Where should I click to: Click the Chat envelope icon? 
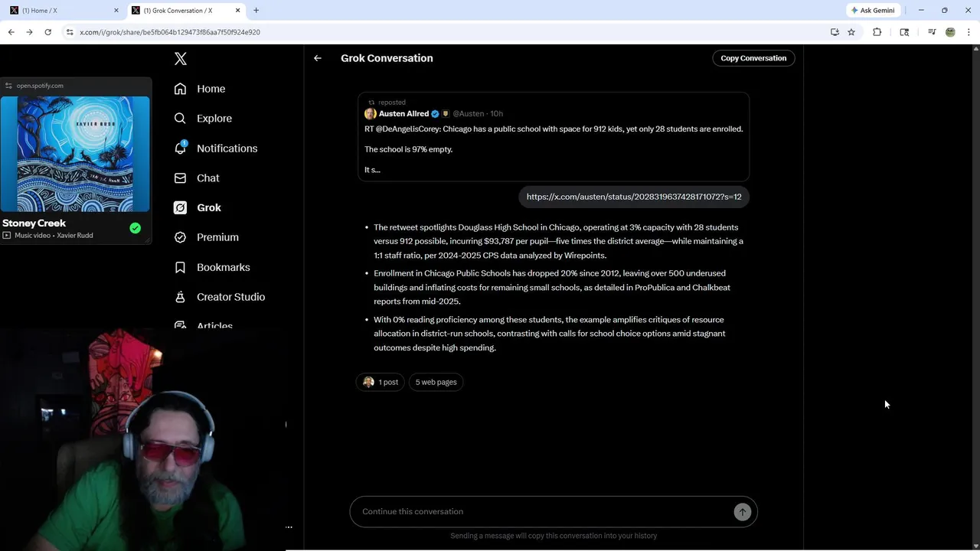[x=180, y=178]
